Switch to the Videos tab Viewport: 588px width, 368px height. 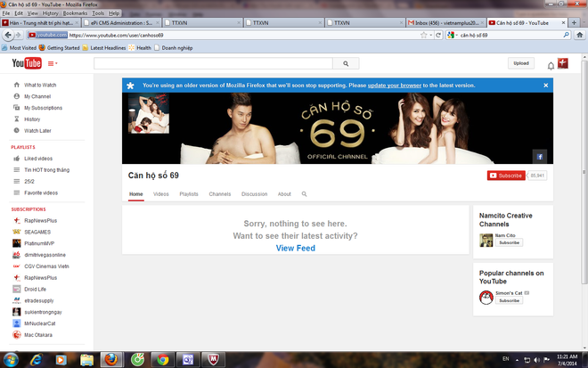coord(160,193)
